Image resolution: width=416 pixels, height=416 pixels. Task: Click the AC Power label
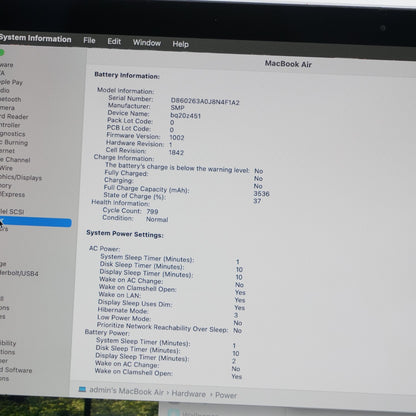[x=104, y=248]
